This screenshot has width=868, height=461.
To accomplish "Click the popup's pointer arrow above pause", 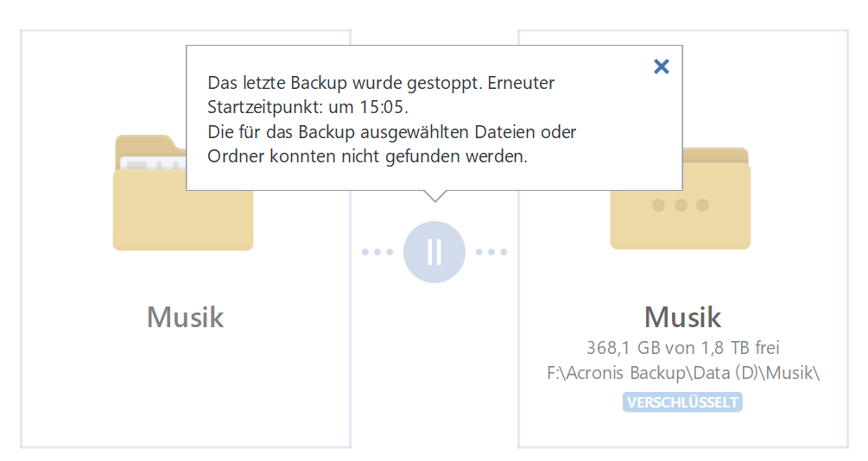I will tap(434, 196).
